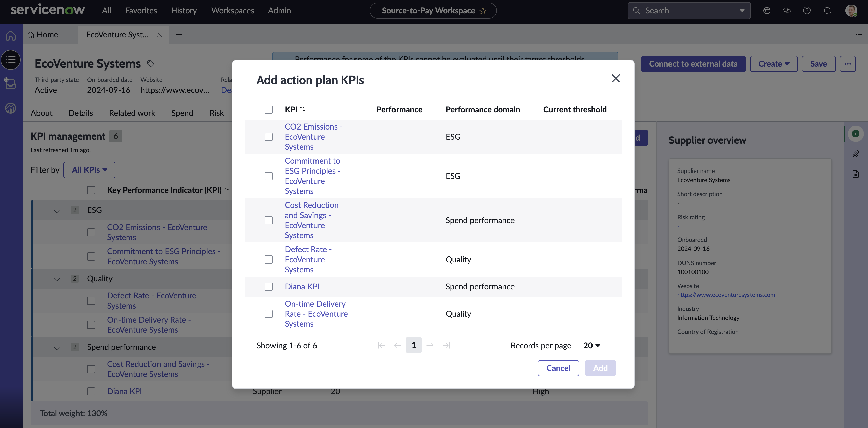Image resolution: width=868 pixels, height=428 pixels.
Task: Open the analytics dashboard icon in left sidebar
Action: (x=11, y=108)
